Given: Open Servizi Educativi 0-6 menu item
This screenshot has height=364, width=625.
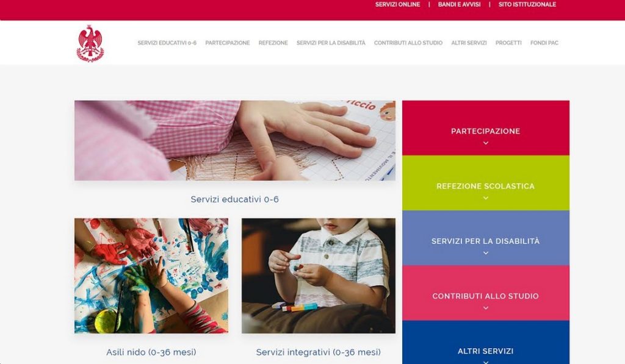Looking at the screenshot, I should [167, 43].
